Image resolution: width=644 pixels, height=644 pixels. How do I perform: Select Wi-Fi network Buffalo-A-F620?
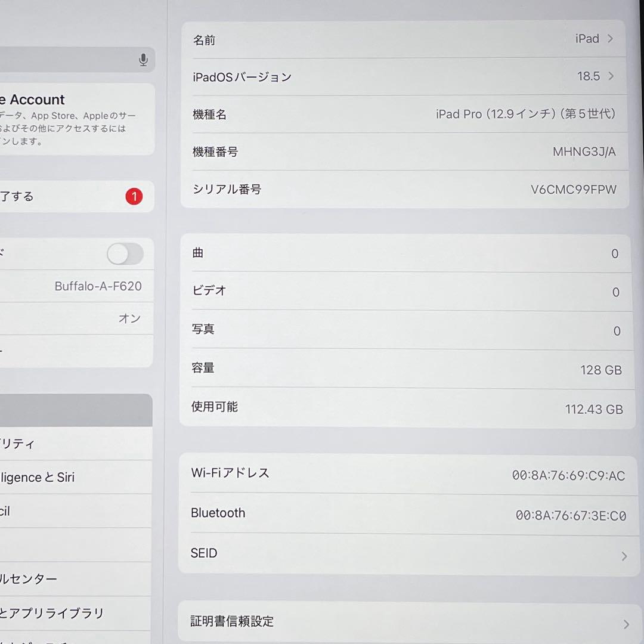(x=78, y=286)
